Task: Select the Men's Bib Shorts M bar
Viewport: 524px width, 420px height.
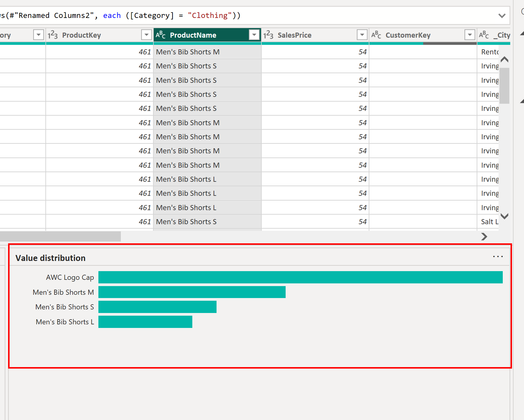Action: pyautogui.click(x=192, y=292)
